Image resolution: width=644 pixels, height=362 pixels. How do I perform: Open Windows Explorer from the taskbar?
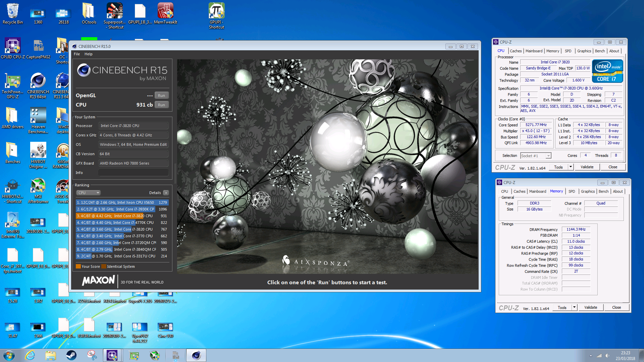pos(51,355)
